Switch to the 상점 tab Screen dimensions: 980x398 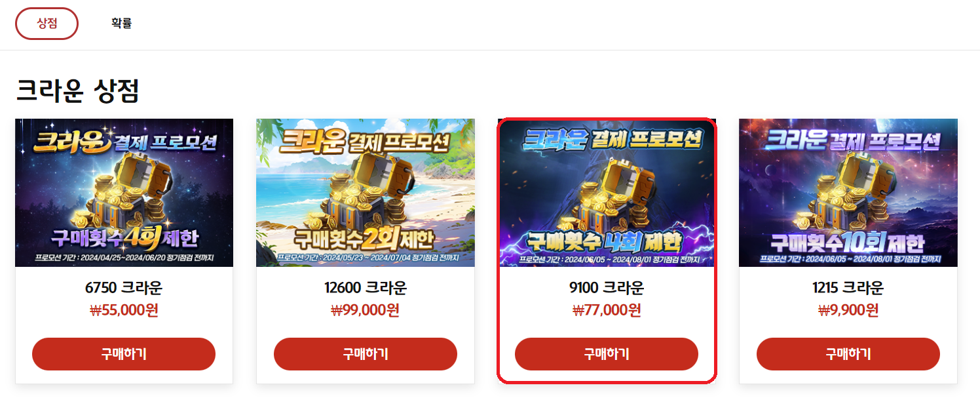(x=47, y=24)
